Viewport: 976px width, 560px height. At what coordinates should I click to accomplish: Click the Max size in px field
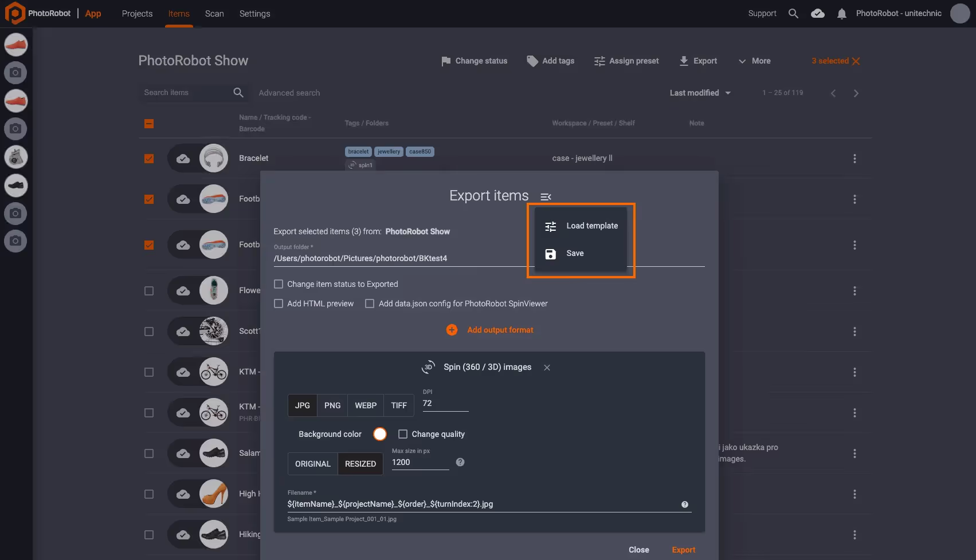coord(420,462)
